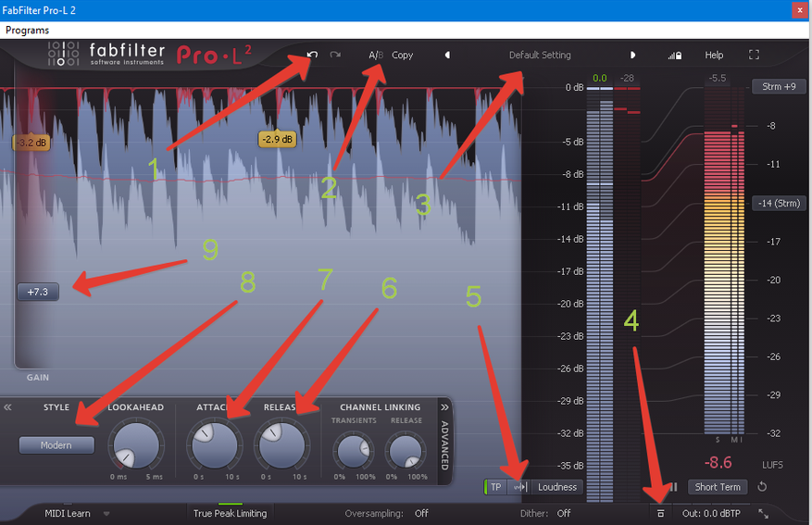
Task: Open the Help menu
Action: 714,55
